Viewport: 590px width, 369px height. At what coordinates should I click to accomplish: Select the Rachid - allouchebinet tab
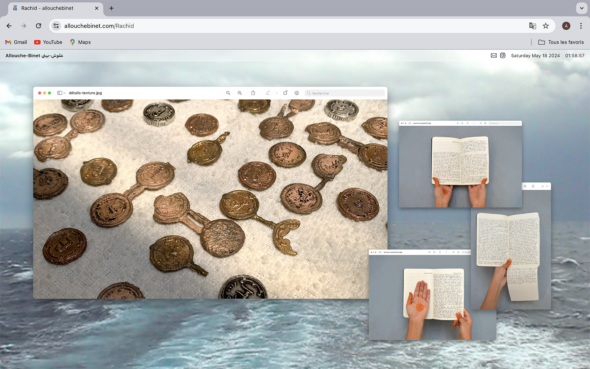55,8
